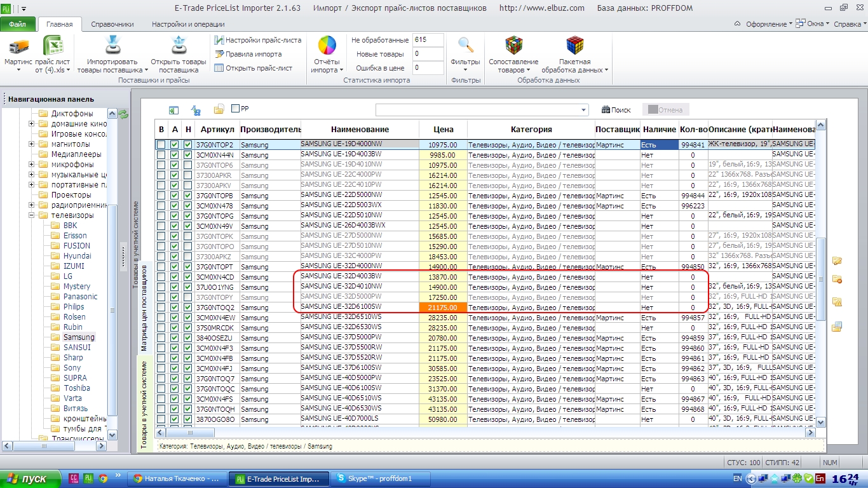This screenshot has width=868, height=488.
Task: Expand the домашние кино tree node
Action: tap(31, 124)
